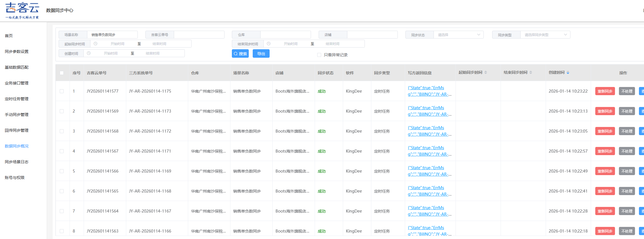
Task: Check the row for JY202601141577
Action: tap(62, 91)
